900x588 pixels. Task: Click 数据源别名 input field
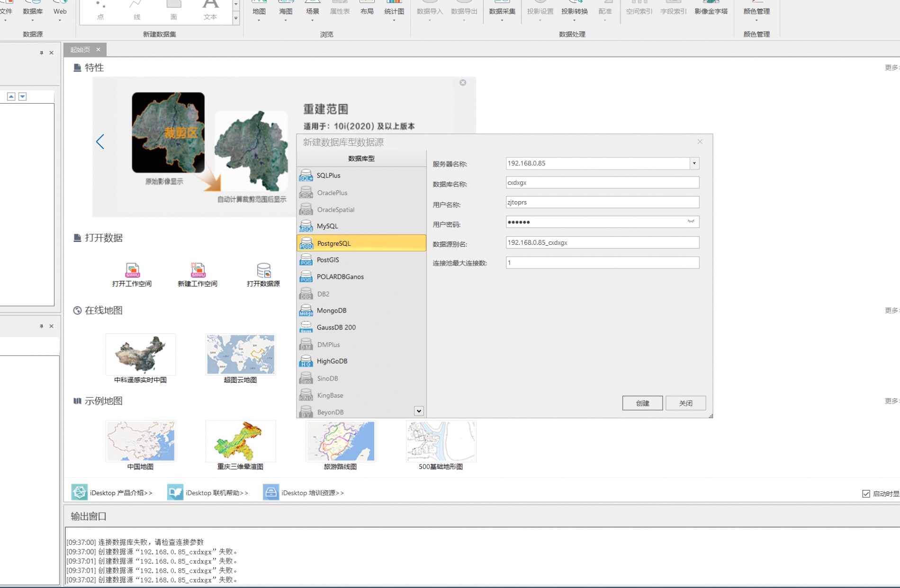point(603,242)
